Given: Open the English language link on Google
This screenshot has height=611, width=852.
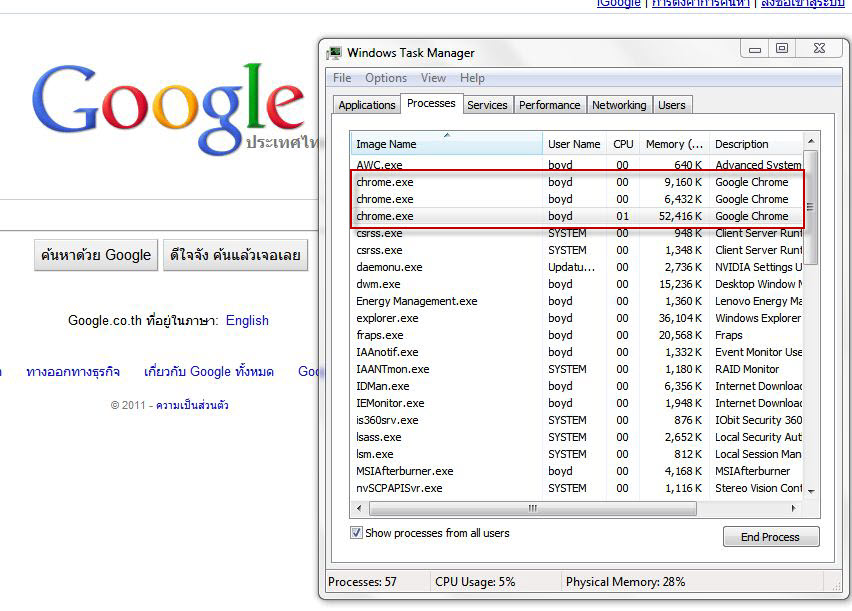Looking at the screenshot, I should point(247,320).
